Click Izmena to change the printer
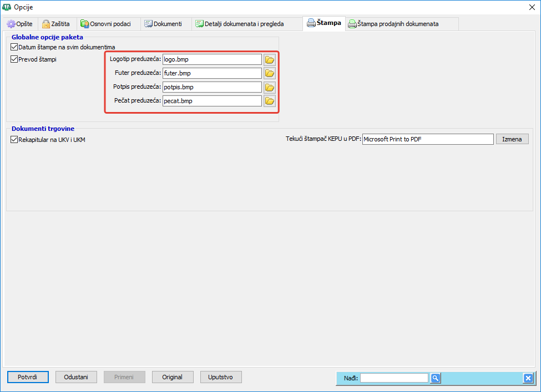This screenshot has height=392, width=541. 512,139
